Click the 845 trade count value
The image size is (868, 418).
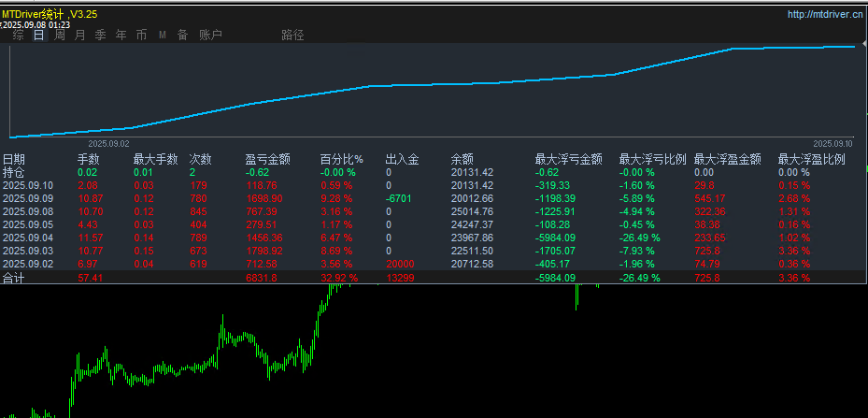point(198,211)
